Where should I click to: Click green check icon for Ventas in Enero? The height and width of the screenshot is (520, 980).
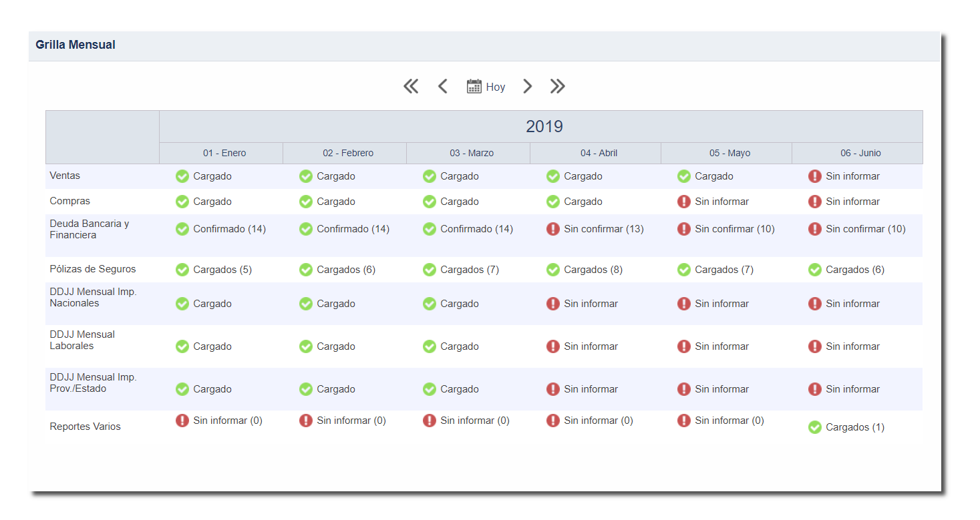182,176
